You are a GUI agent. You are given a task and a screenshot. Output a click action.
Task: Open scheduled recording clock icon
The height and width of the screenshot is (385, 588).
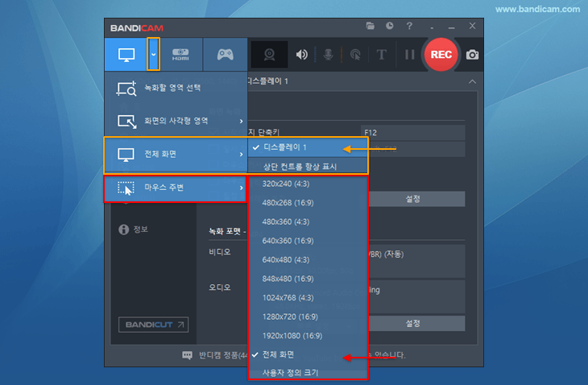point(390,26)
